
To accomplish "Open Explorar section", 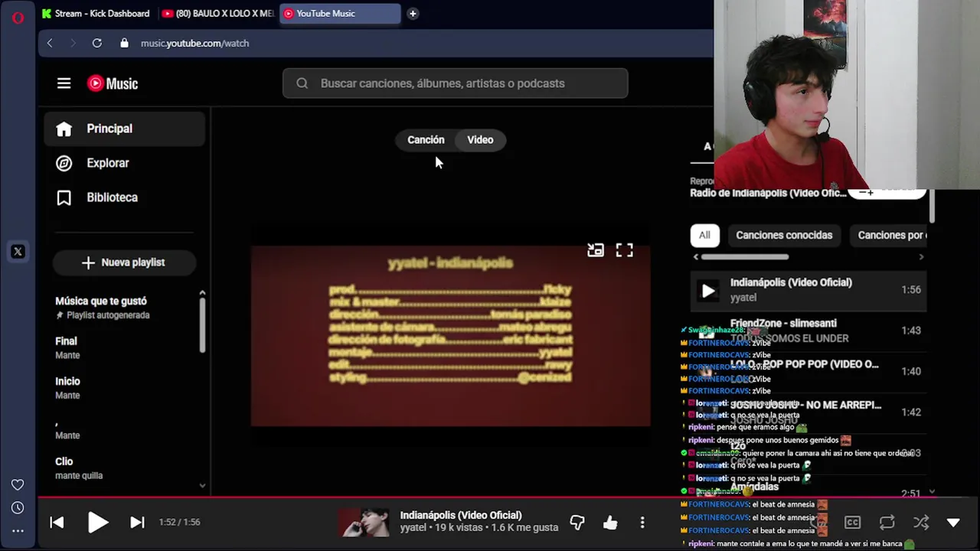I will 125,163.
